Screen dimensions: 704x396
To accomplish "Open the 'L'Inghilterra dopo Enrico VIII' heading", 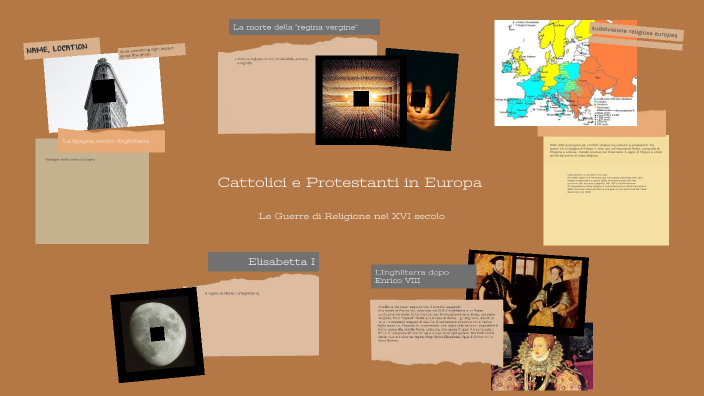I will coord(423,276).
